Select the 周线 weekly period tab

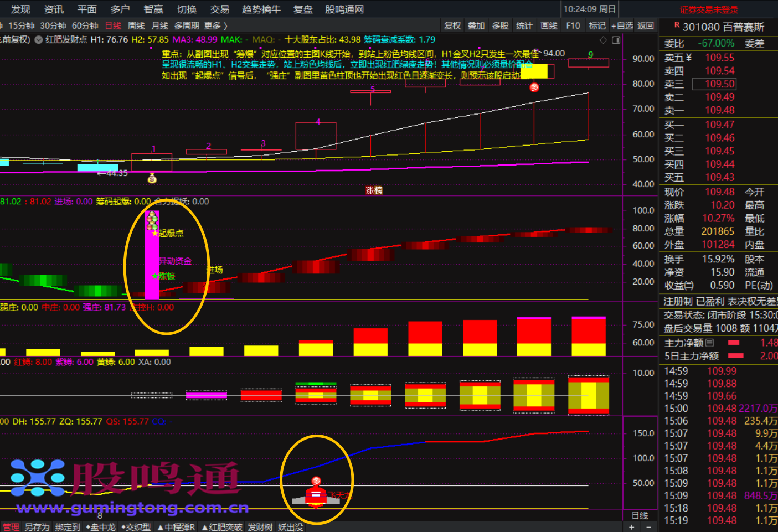click(136, 25)
